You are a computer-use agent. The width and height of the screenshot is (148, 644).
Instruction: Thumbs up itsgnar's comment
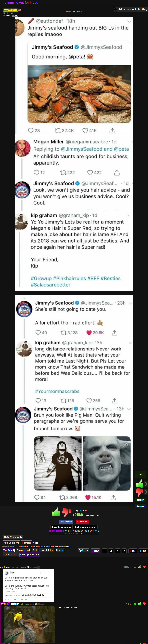click(140, 567)
